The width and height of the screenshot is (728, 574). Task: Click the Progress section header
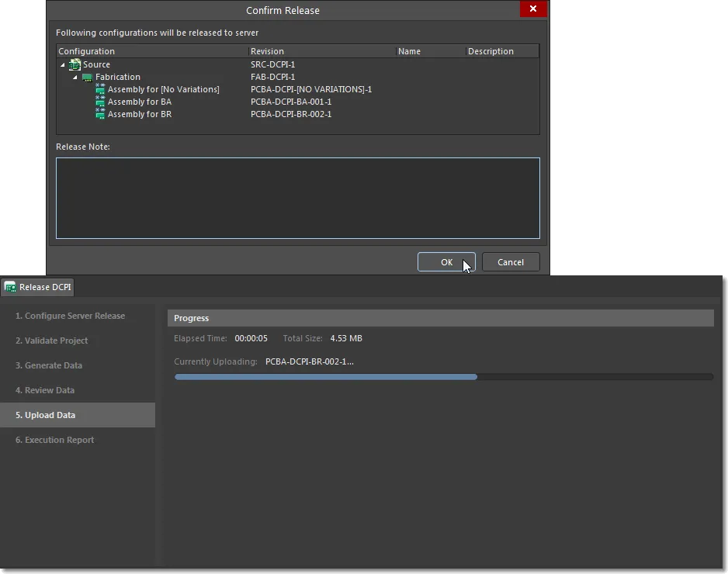click(x=441, y=318)
